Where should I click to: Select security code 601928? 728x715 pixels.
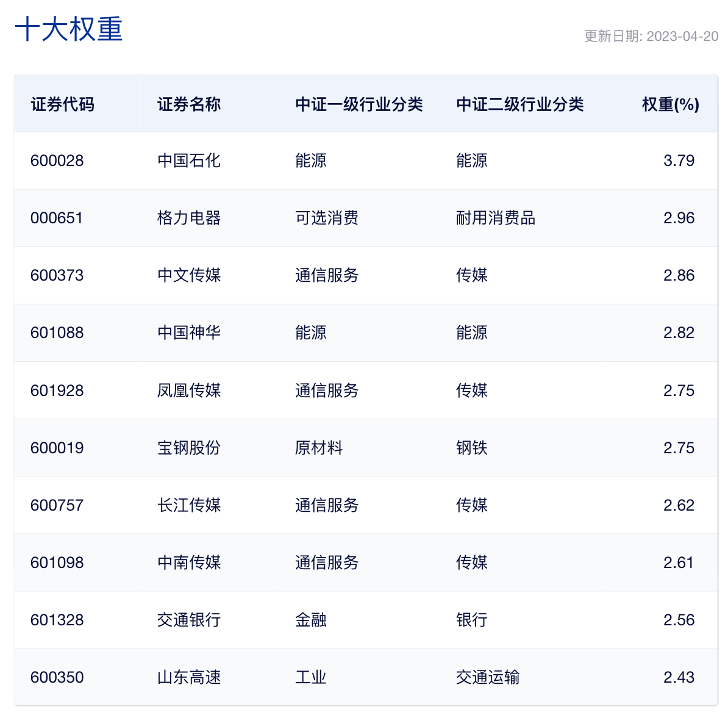tap(57, 390)
